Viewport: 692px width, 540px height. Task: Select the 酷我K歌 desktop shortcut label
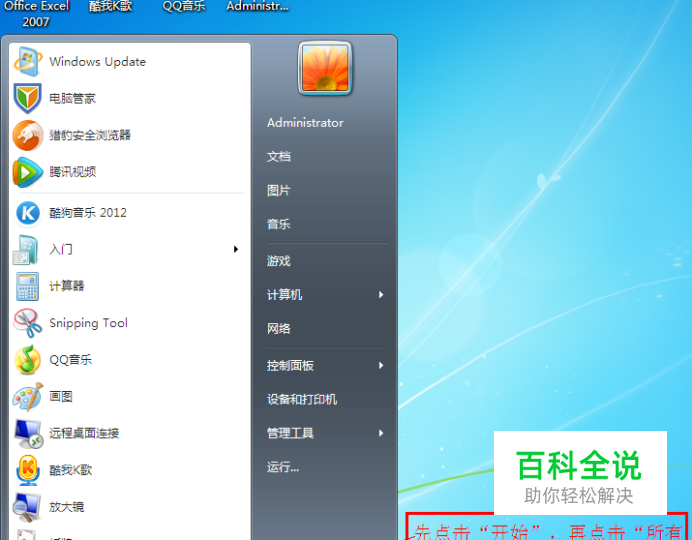coord(110,6)
